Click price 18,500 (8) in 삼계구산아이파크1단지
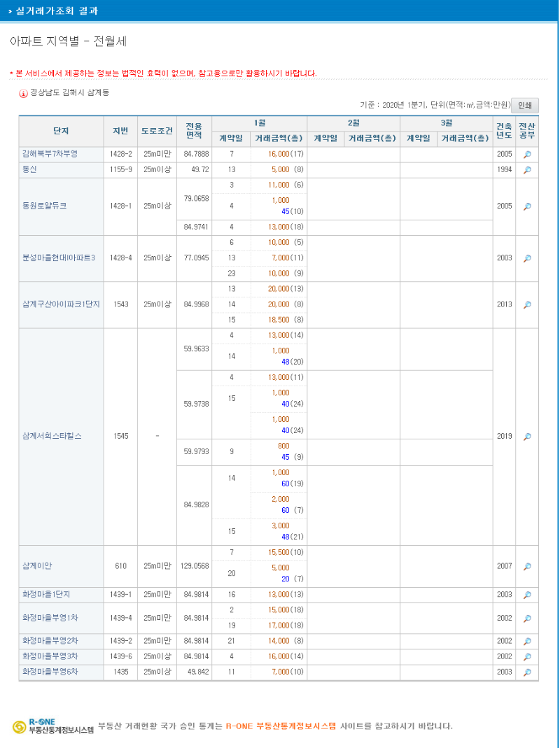 point(286,319)
